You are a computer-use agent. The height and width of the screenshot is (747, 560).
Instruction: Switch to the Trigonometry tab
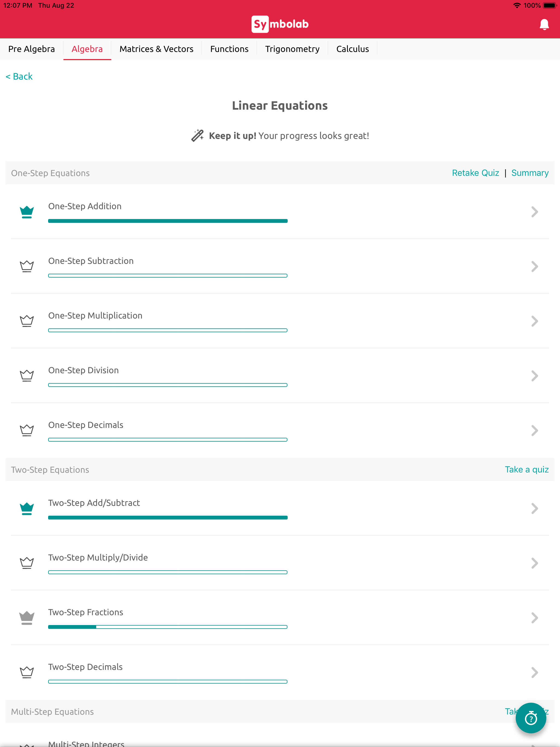tap(292, 49)
